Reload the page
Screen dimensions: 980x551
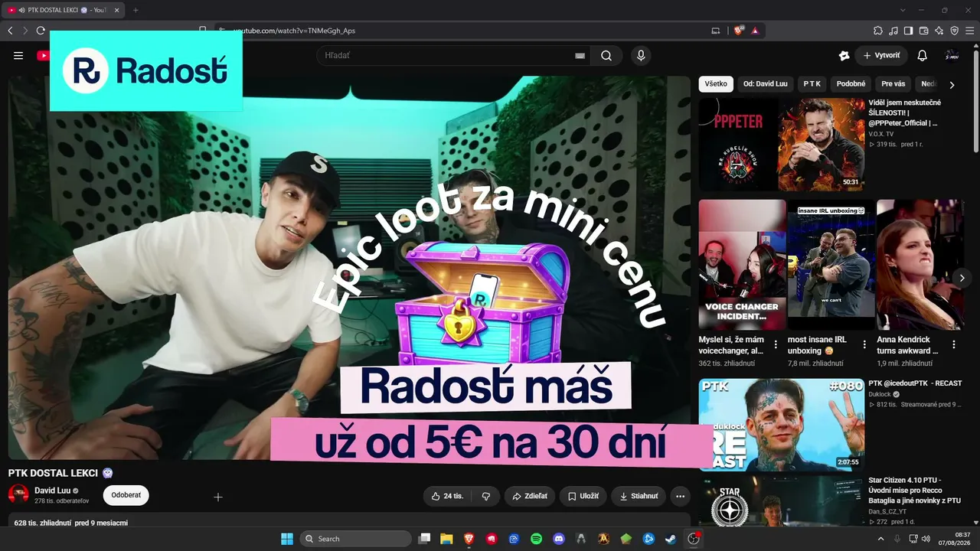tap(41, 31)
